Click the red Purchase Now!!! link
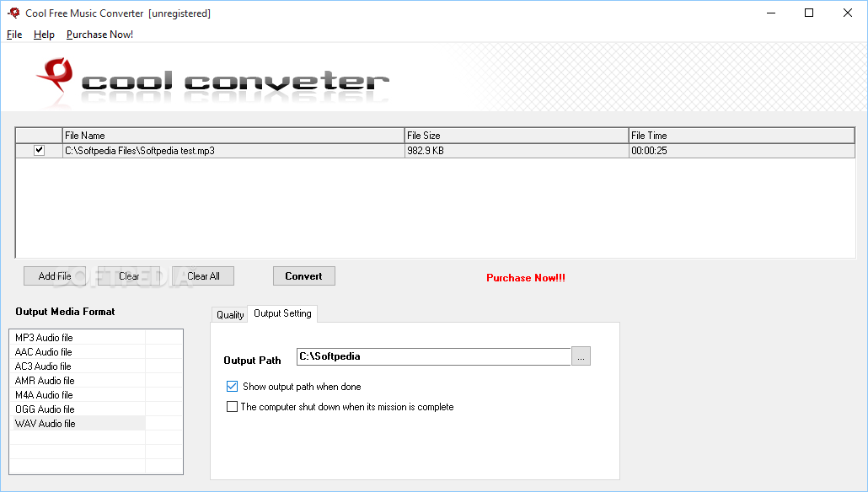 (x=526, y=278)
